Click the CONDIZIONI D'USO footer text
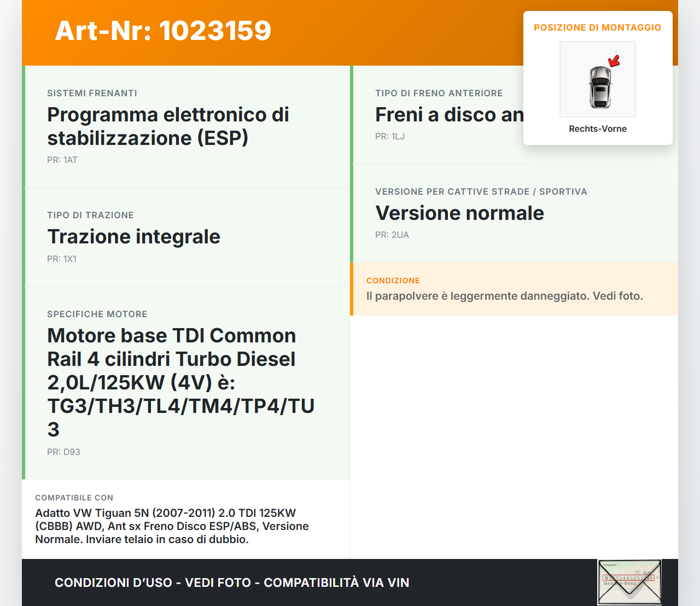 click(x=232, y=582)
